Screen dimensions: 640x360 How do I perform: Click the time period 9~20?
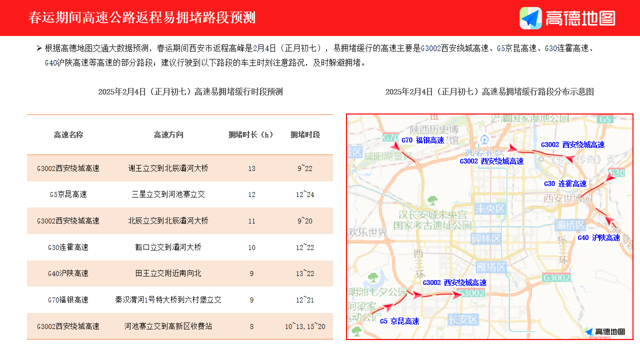coord(305,221)
